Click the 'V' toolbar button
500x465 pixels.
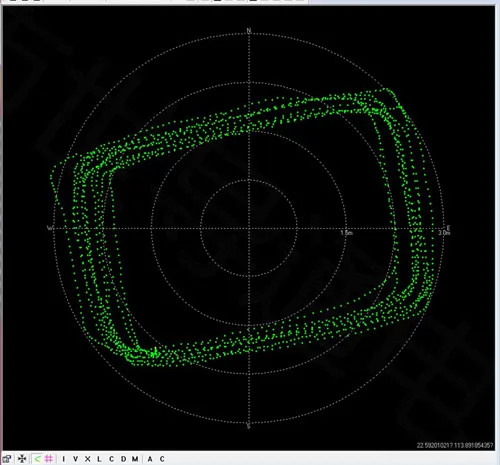[75, 459]
